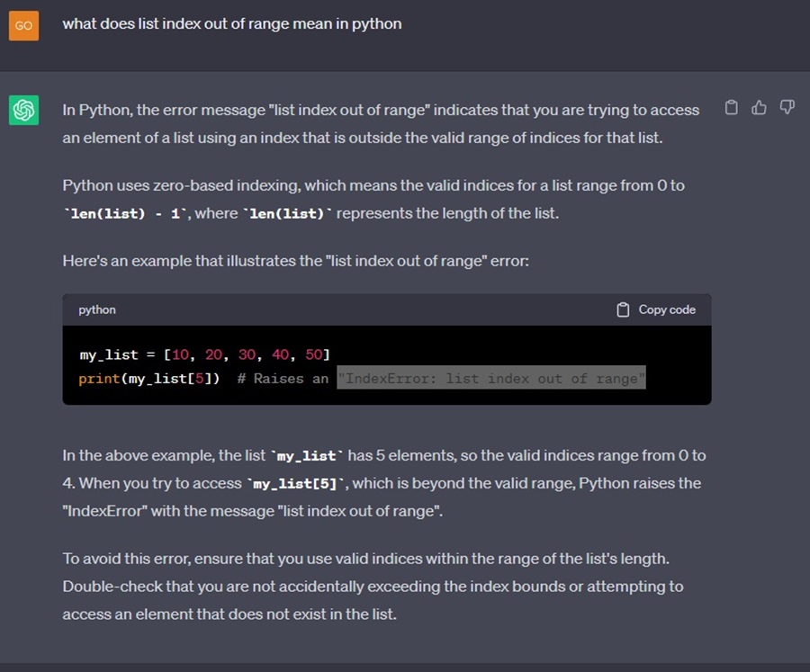Click the inline code my_list[5] in paragraph
This screenshot has height=672, width=810.
pyautogui.click(x=297, y=484)
